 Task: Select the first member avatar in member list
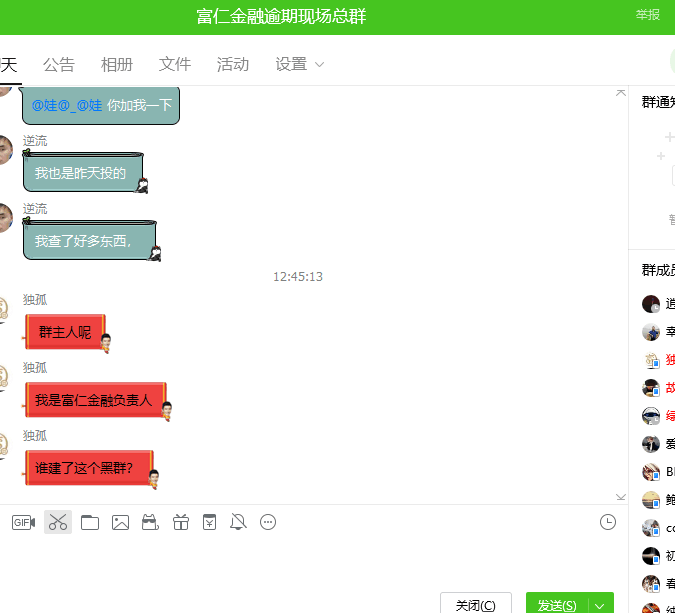[650, 304]
